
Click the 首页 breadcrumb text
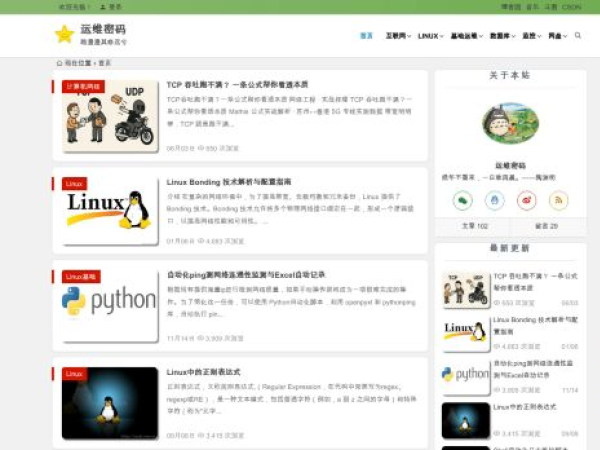[104, 63]
